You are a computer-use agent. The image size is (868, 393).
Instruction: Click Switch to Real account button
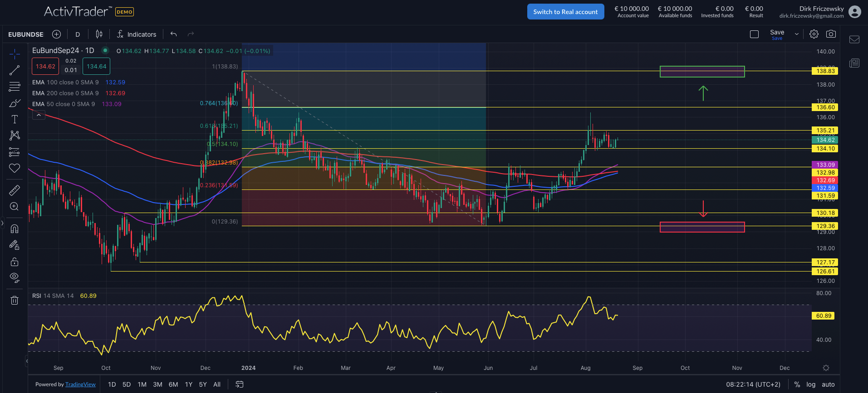[565, 12]
